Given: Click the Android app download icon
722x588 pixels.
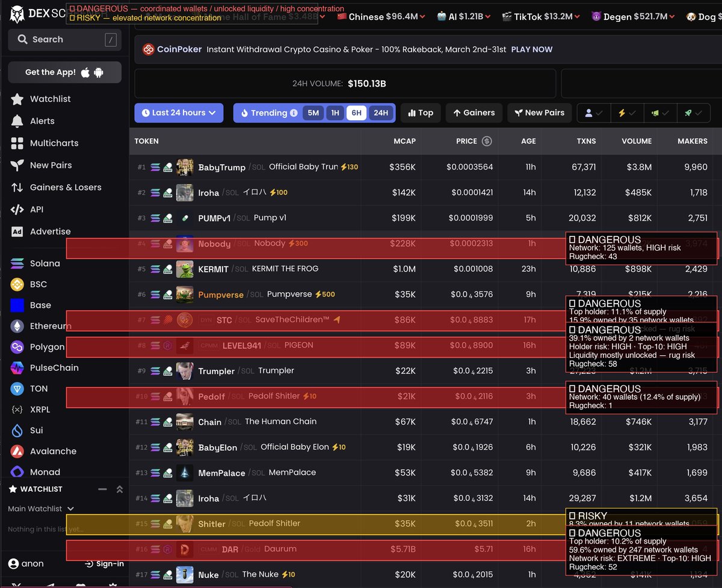Looking at the screenshot, I should pyautogui.click(x=99, y=73).
